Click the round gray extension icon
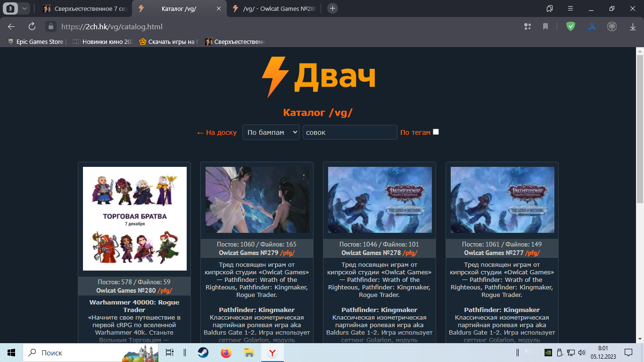644x362 pixels. coord(612,27)
